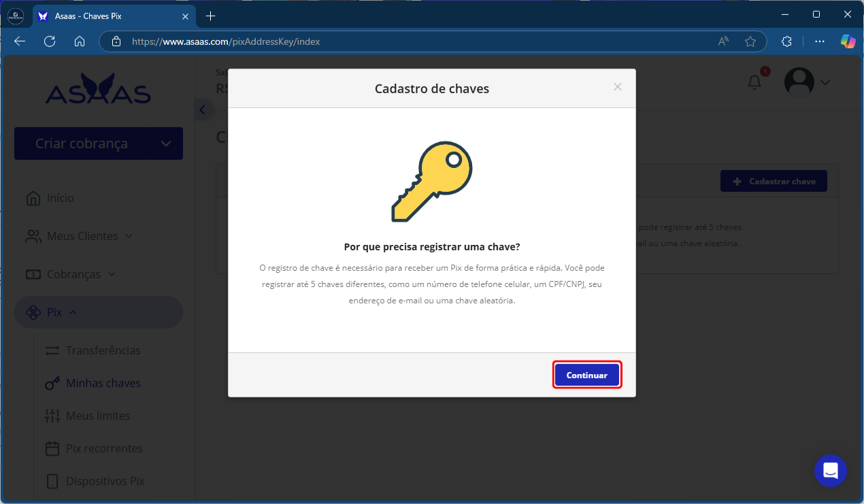
Task: Click the Meus Clientes people icon
Action: click(32, 235)
